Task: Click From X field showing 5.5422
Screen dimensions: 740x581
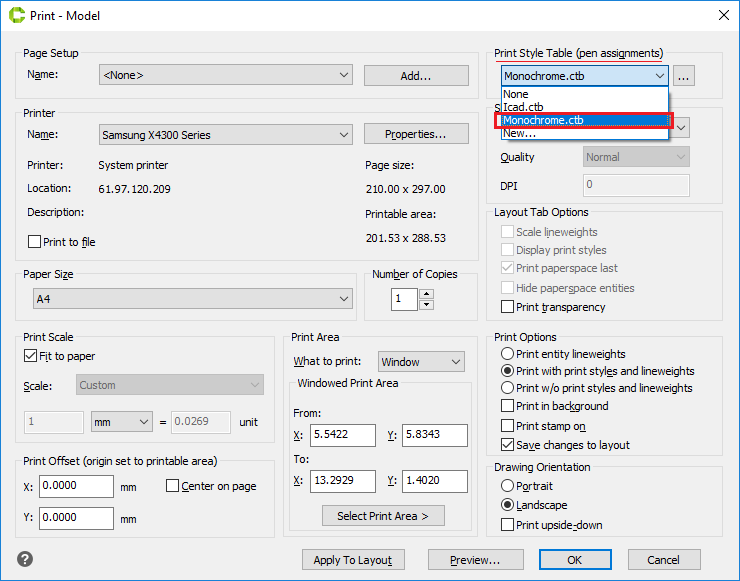Action: click(343, 435)
